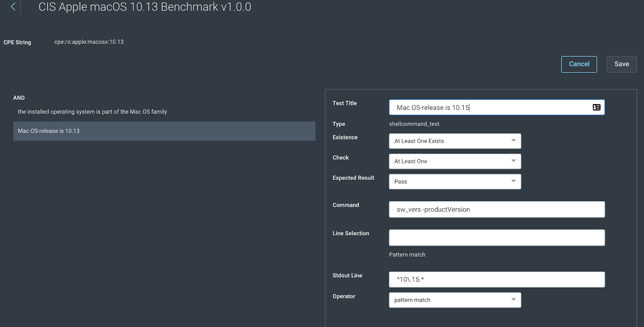Click the AND operator label

(19, 98)
